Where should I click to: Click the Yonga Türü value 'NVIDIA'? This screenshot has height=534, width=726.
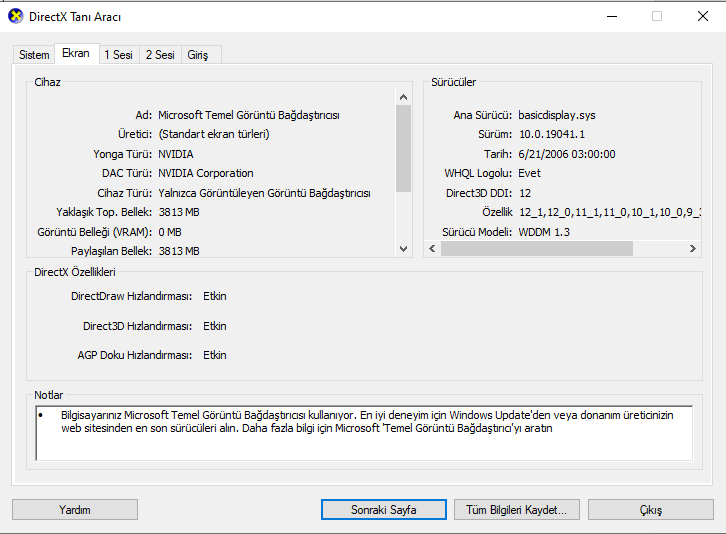(176, 154)
